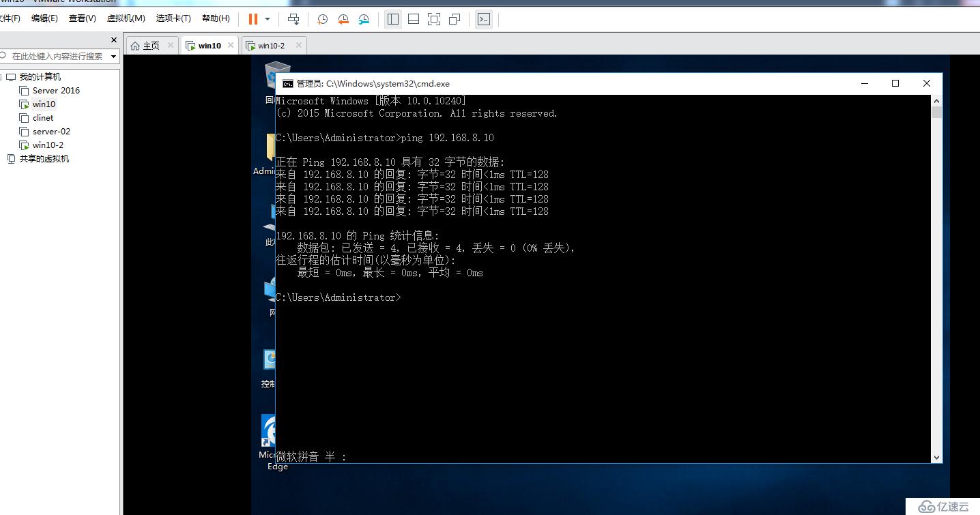Select 我的计算机 in the library
980x515 pixels.
[40, 77]
